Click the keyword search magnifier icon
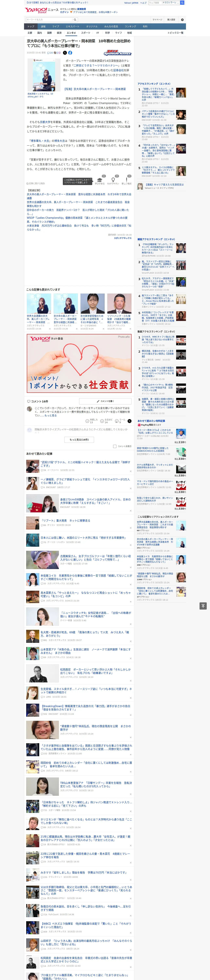This screenshot has width=210, height=980. (75, 20)
